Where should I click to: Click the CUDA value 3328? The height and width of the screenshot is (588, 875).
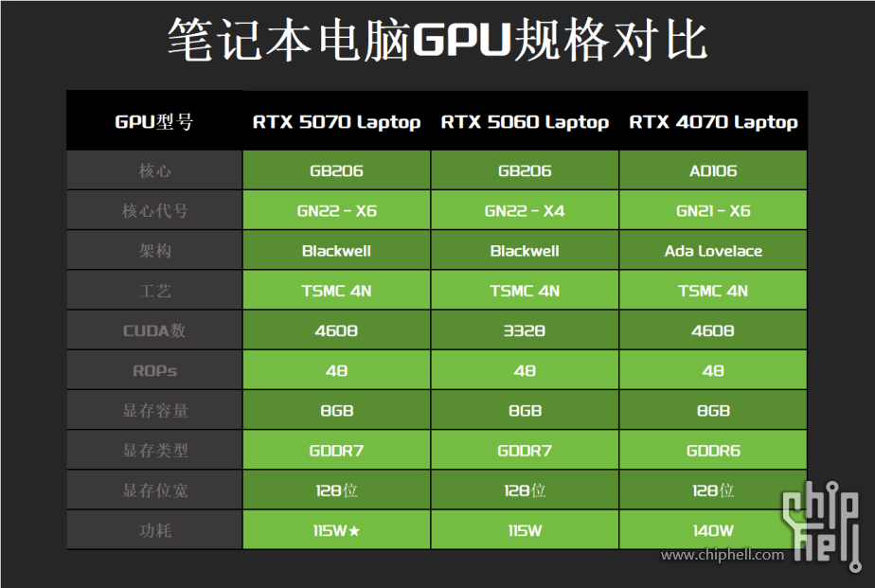tap(525, 330)
